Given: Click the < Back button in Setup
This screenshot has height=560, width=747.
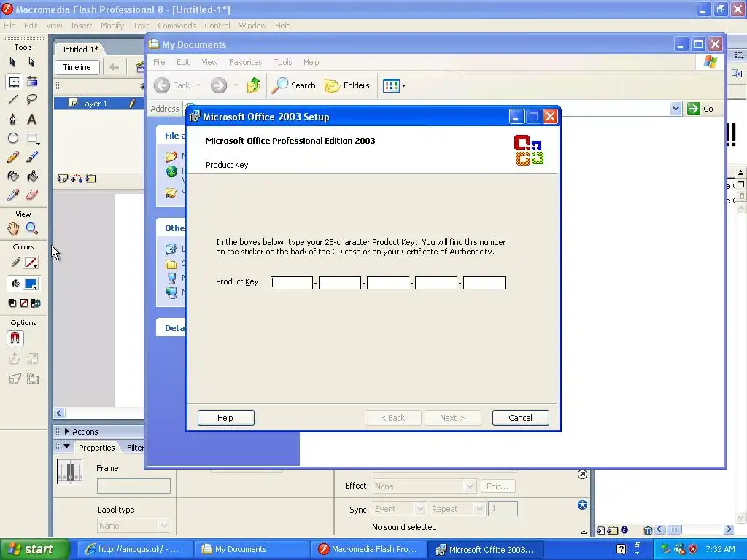Looking at the screenshot, I should click(x=393, y=418).
